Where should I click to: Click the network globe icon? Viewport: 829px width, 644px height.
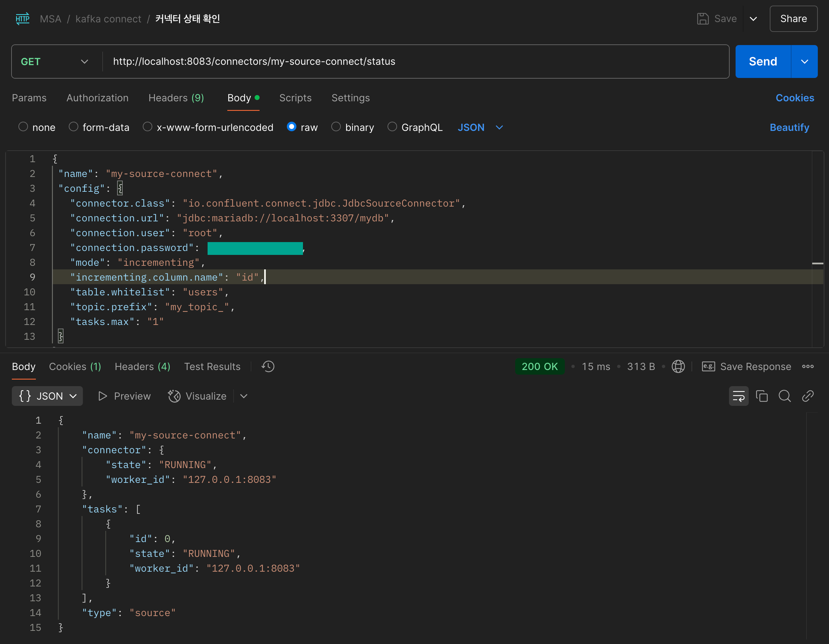click(x=678, y=366)
